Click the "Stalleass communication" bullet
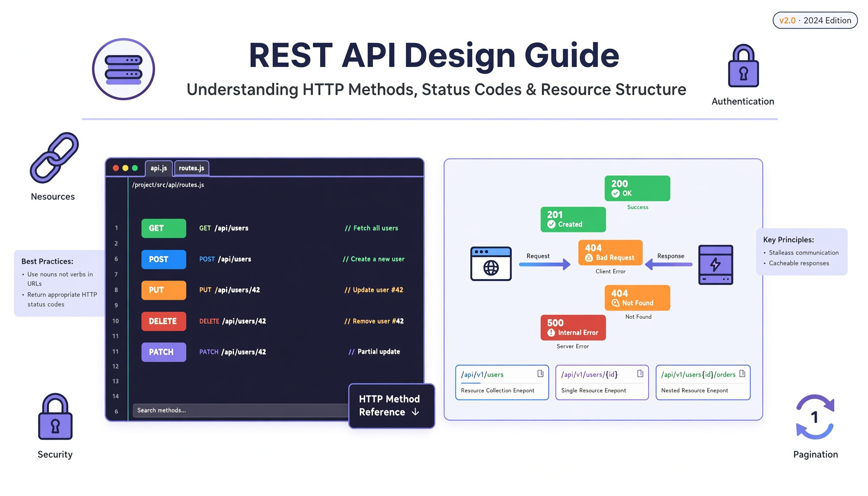Screen dimensions: 868x496 coord(804,253)
